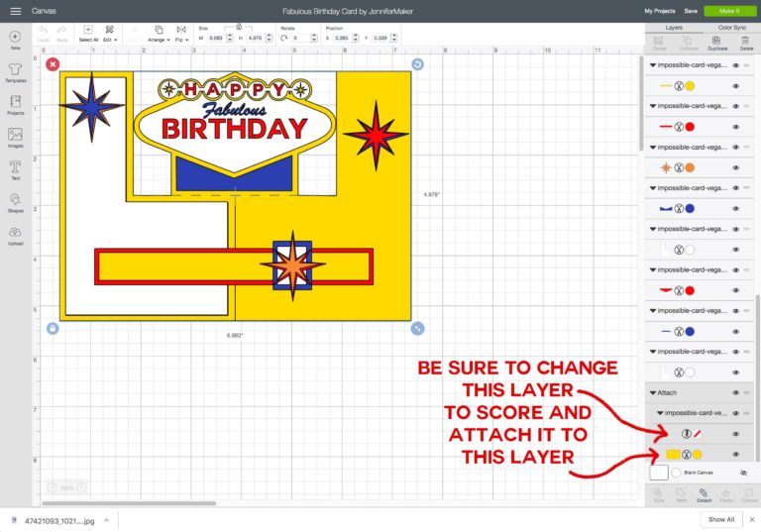Hide the red line layer
This screenshot has height=532, width=761.
736,127
